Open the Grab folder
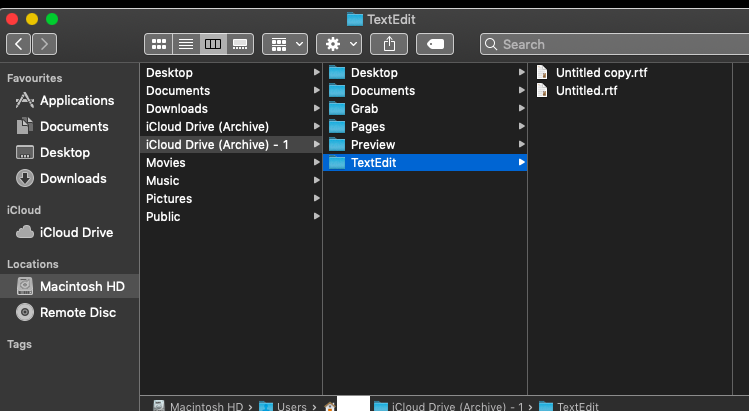 425,108
